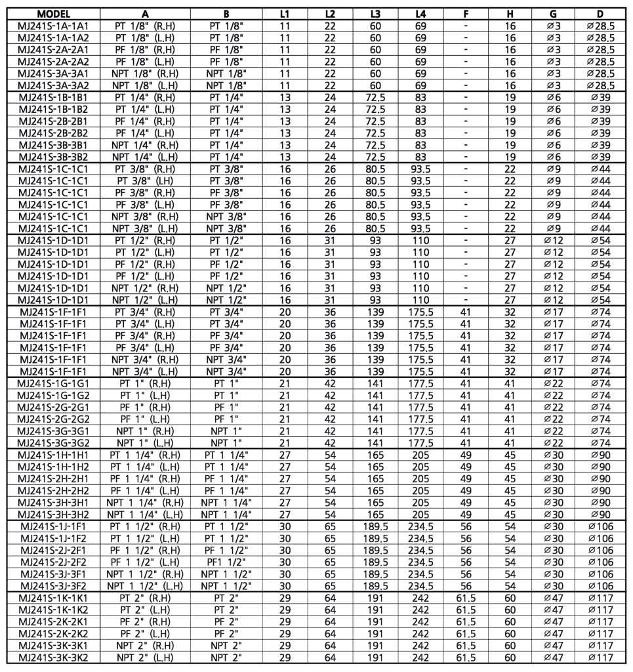This screenshot has width=633, height=672.
Task: Click the 'PT 1/8" (R.H)' cell
Action: coord(145,26)
